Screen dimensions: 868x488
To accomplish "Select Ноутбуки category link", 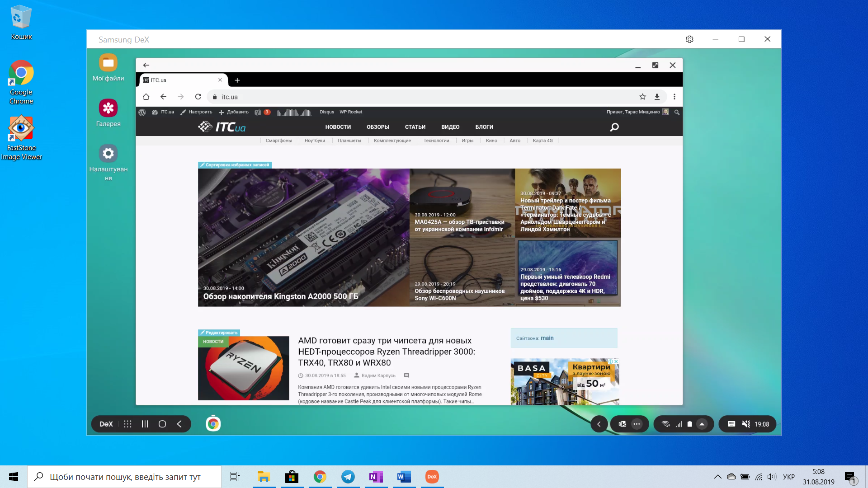I will 315,141.
